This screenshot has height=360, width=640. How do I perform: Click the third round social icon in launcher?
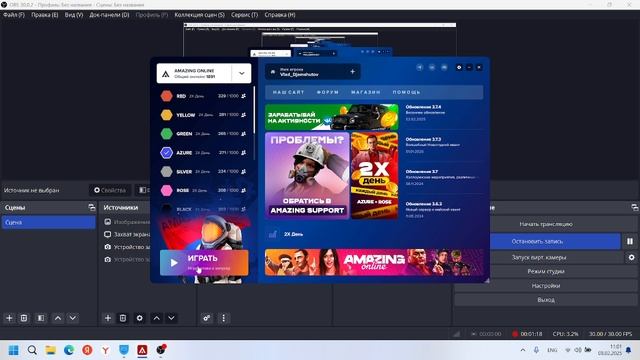[x=444, y=67]
